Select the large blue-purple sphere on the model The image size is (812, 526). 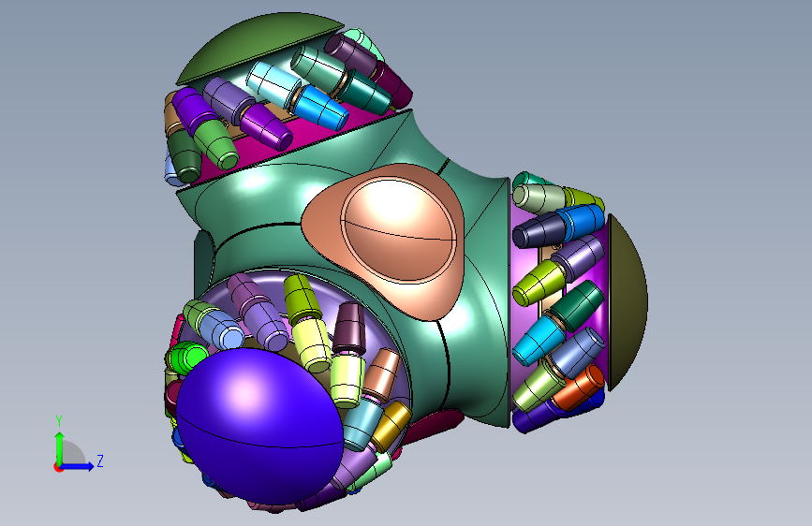(x=258, y=426)
